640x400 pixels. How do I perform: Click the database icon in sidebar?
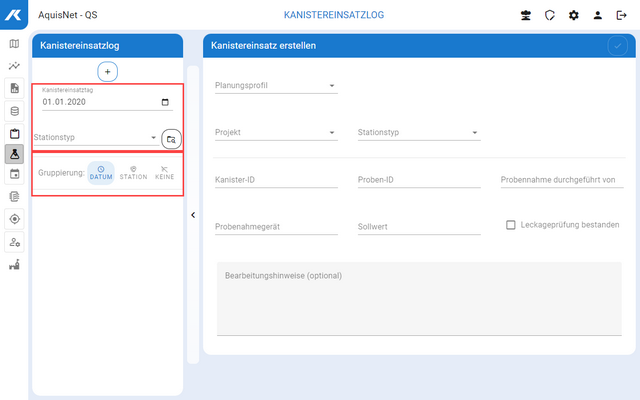(x=14, y=110)
